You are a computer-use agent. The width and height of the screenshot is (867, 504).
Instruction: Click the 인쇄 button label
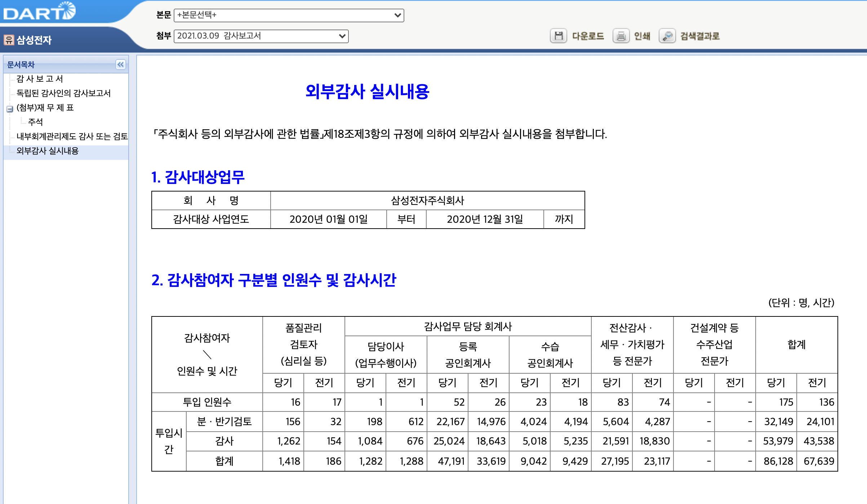642,36
